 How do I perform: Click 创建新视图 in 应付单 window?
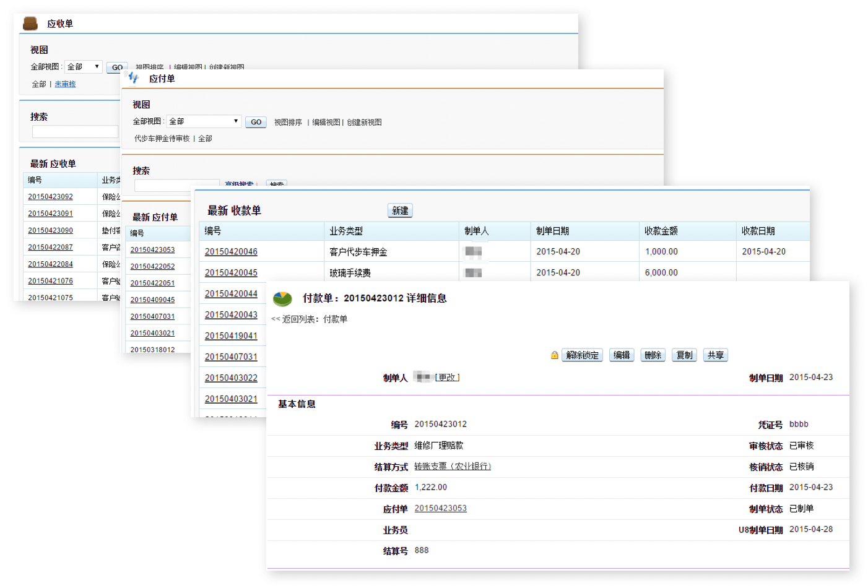[364, 123]
